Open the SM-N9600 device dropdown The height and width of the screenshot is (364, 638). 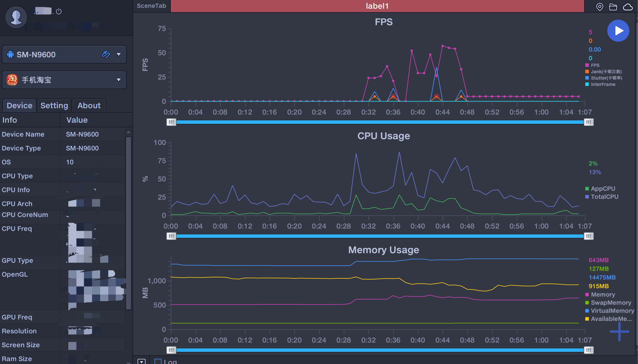tap(119, 54)
